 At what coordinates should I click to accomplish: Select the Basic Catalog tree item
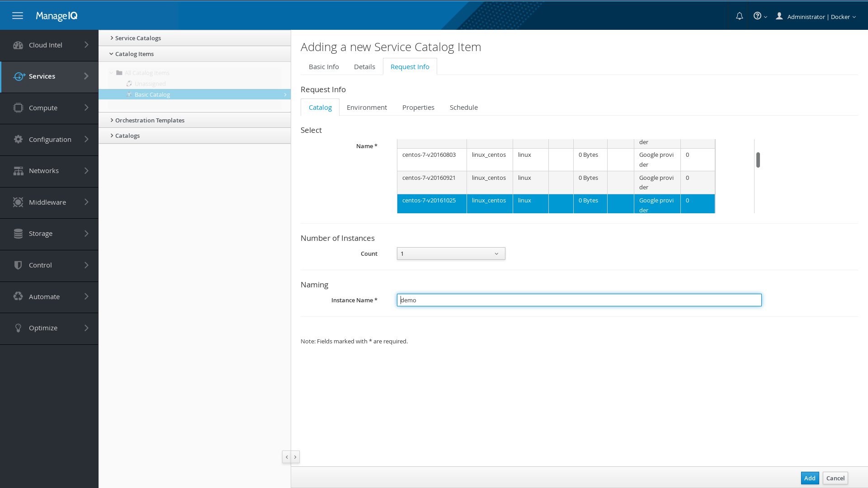[195, 94]
